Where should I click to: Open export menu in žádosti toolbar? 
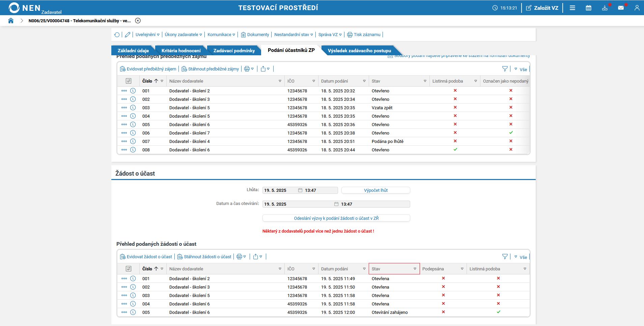click(x=258, y=257)
